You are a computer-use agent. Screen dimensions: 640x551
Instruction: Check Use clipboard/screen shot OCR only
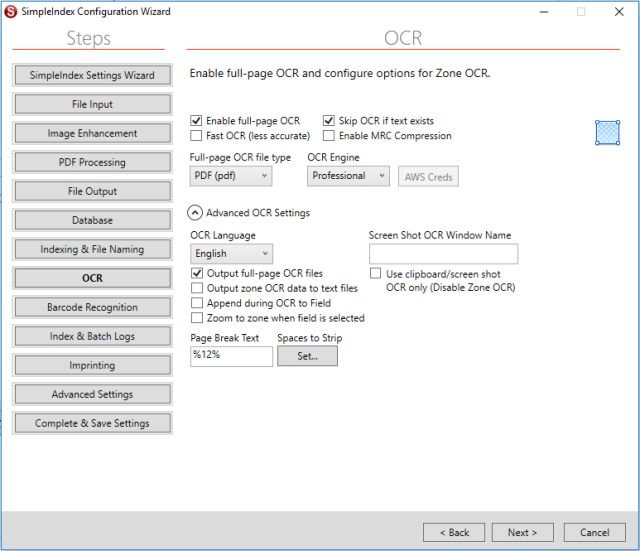click(376, 273)
